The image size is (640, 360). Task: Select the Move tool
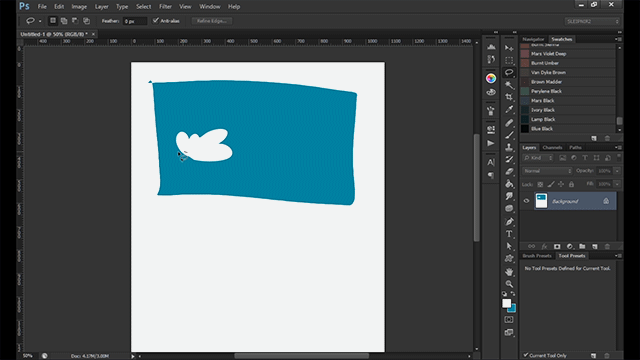(509, 48)
